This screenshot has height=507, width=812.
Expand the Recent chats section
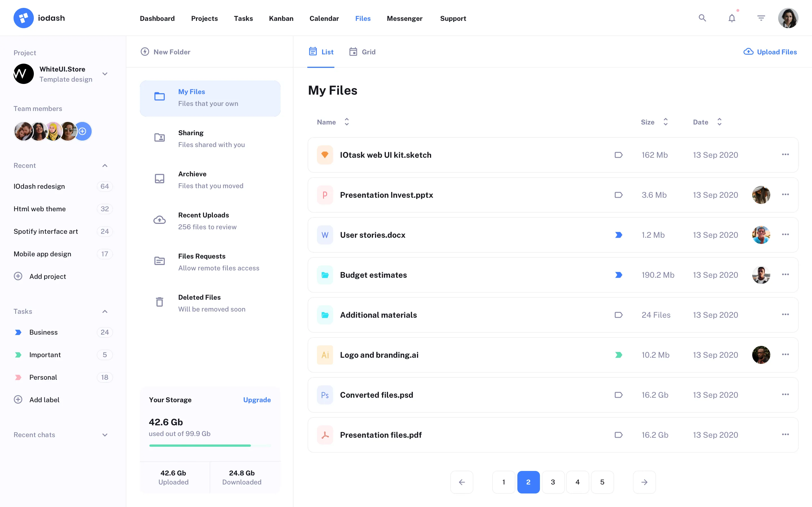(x=105, y=435)
